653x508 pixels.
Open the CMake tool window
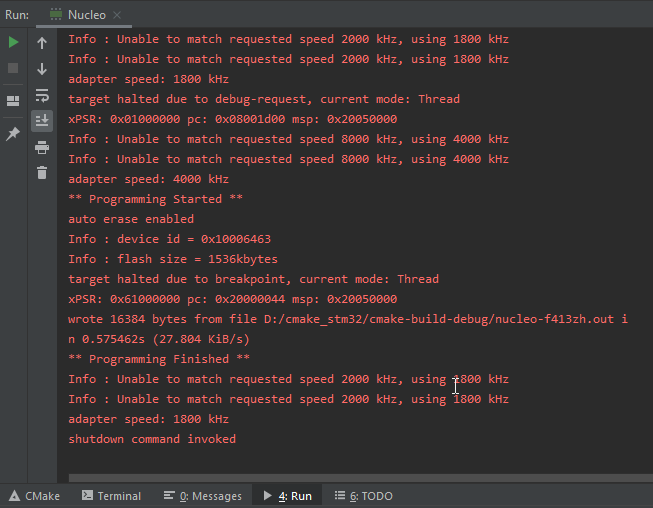(x=35, y=496)
